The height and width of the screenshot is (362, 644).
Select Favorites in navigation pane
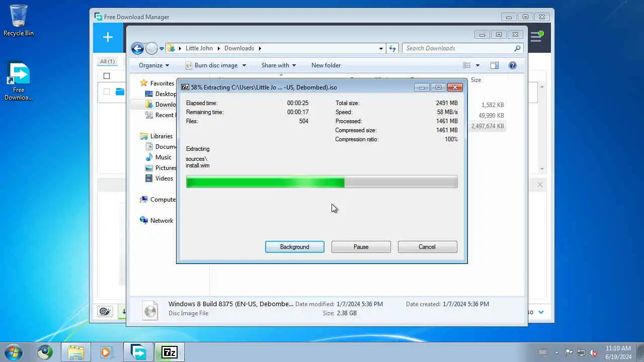coord(162,83)
